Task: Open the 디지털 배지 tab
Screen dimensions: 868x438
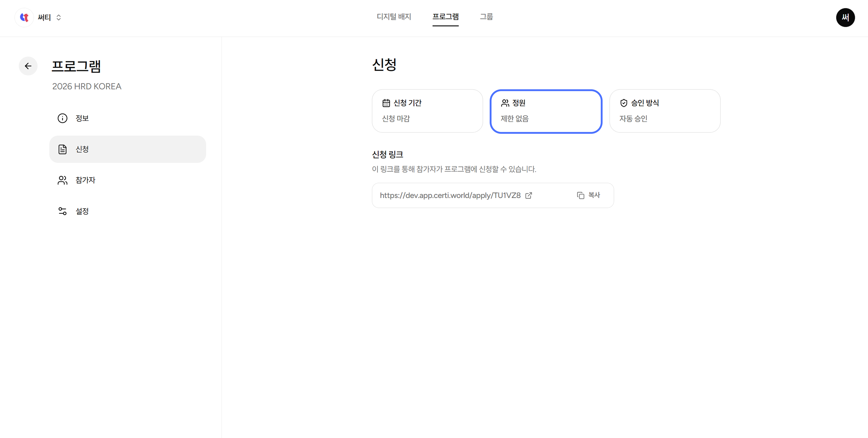Action: click(394, 16)
